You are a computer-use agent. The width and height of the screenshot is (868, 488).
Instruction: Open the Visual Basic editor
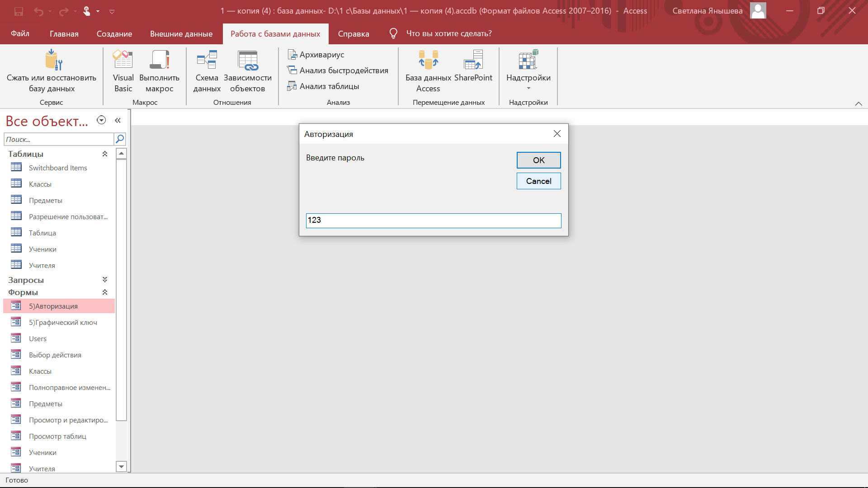[x=123, y=61]
